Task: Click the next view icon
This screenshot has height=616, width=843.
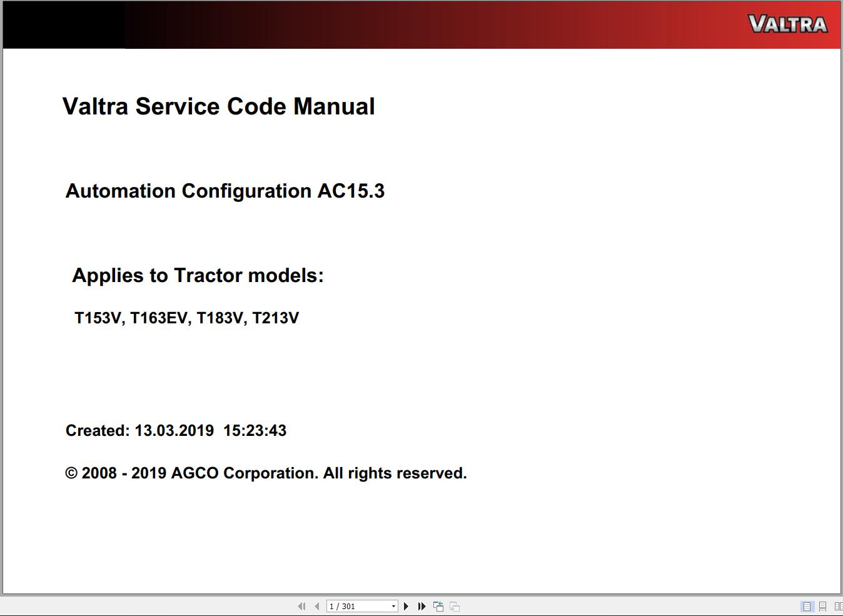Action: tap(455, 606)
